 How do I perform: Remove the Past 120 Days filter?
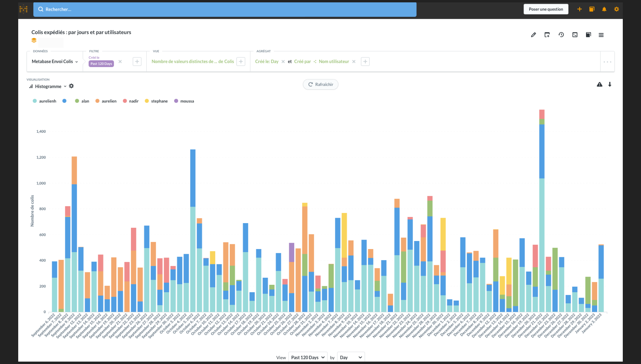[120, 61]
